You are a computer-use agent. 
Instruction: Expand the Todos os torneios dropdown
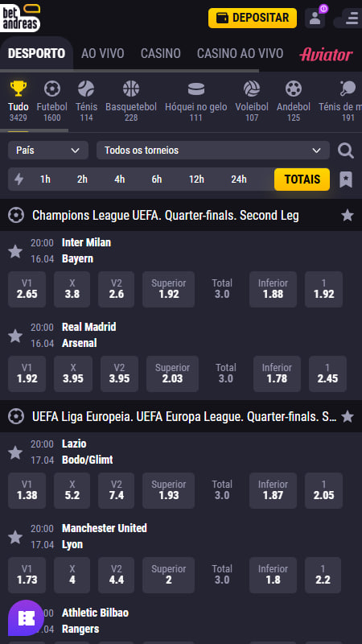tap(213, 151)
